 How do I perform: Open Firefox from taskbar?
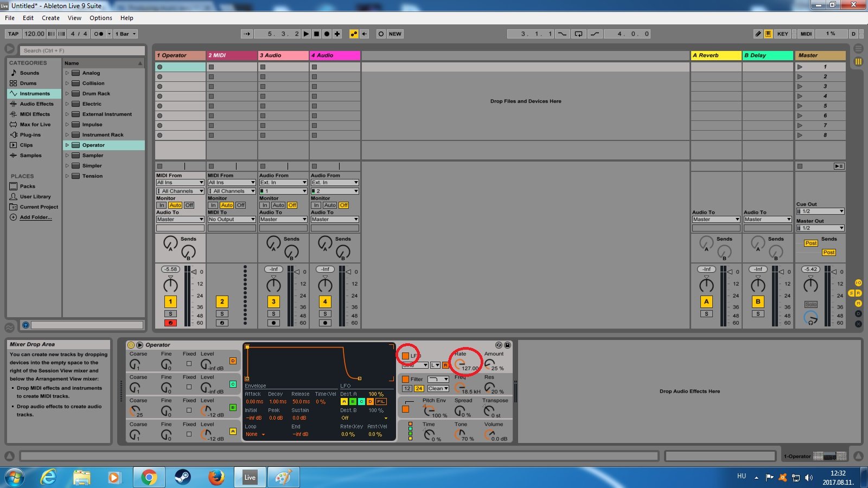(x=216, y=477)
